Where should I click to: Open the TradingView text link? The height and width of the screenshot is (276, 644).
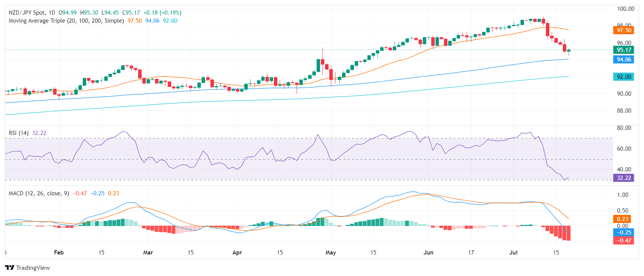click(x=33, y=268)
